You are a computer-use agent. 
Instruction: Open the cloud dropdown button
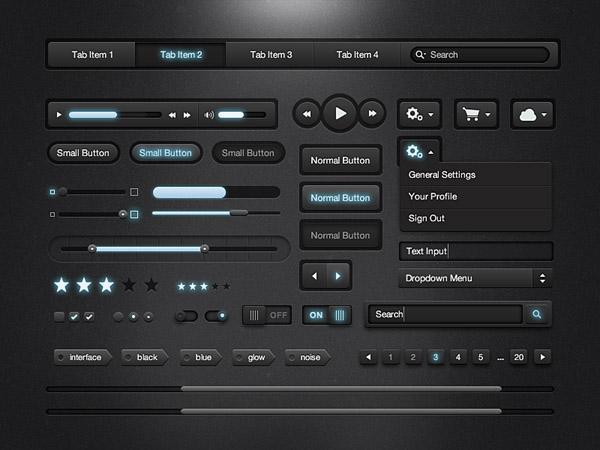coord(532,114)
